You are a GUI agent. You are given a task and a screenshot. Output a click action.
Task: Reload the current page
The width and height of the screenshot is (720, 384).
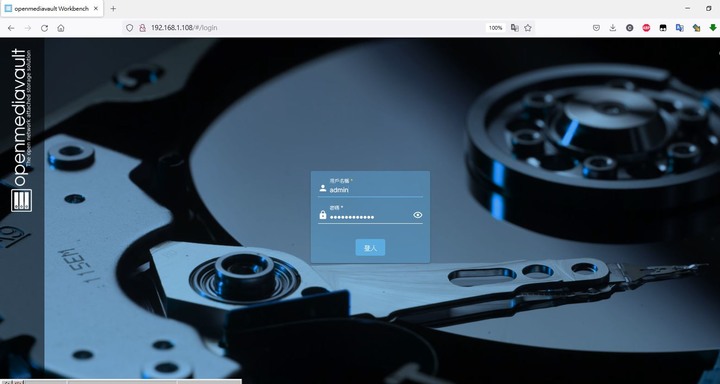(44, 28)
